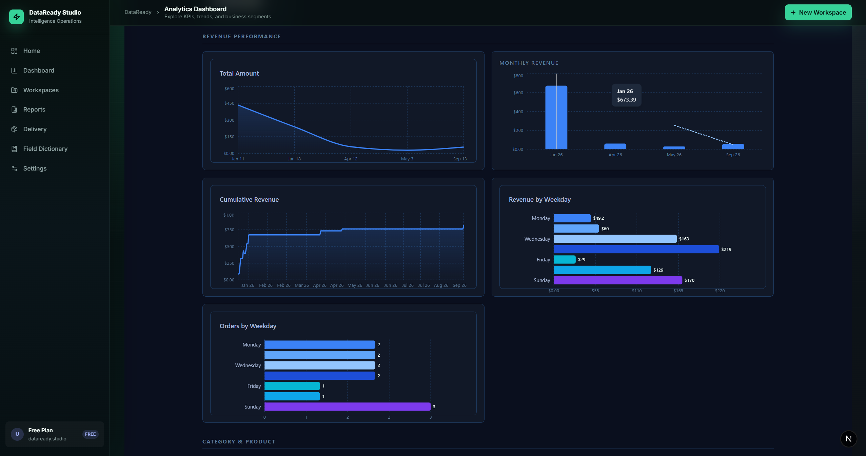Click the Reports document icon
The width and height of the screenshot is (868, 456).
tap(14, 110)
